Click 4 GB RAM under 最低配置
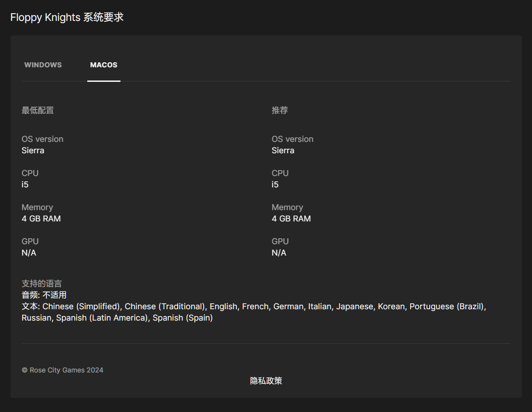Image resolution: width=532 pixels, height=412 pixels. tap(41, 219)
